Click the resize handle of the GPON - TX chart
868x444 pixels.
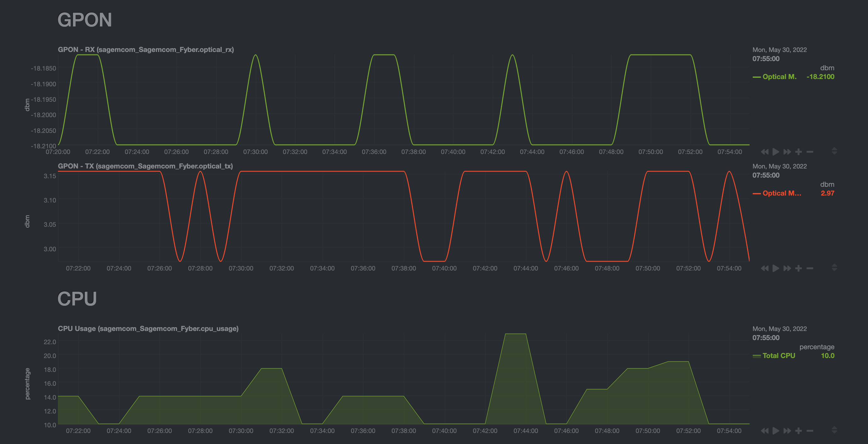pyautogui.click(x=835, y=267)
